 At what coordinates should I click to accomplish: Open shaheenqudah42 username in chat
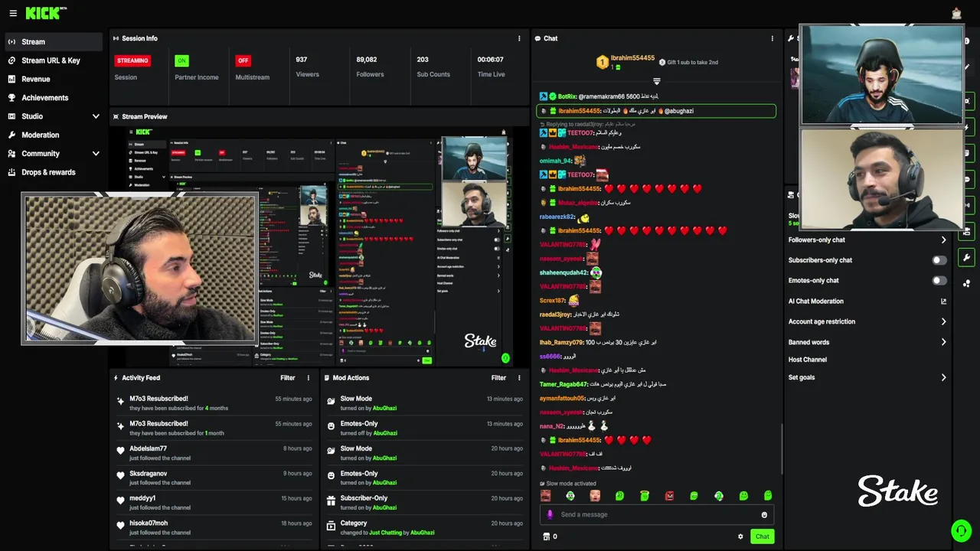[x=563, y=272]
